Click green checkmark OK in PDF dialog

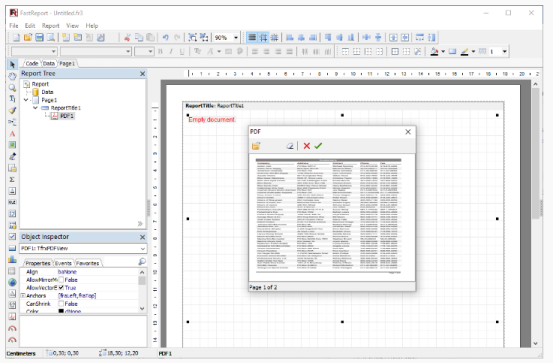[318, 146]
